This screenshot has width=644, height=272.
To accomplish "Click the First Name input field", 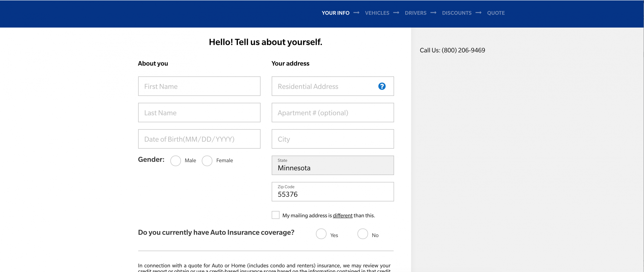I will (x=199, y=86).
